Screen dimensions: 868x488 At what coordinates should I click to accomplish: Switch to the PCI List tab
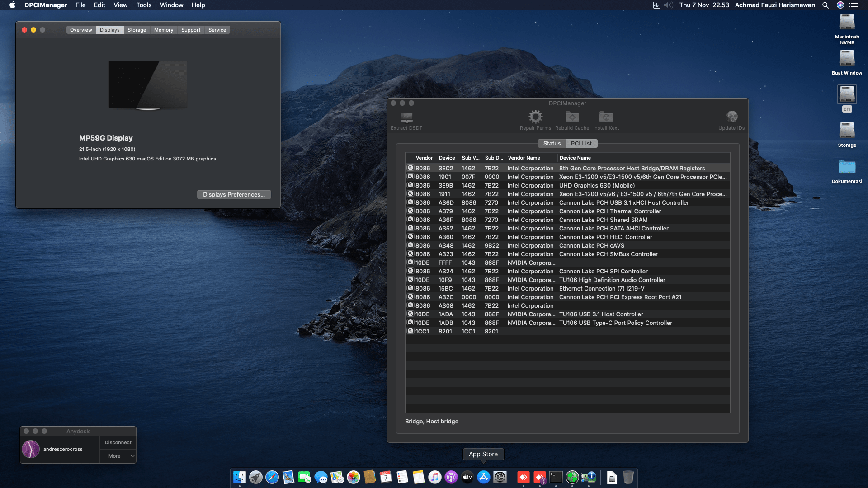(x=581, y=143)
